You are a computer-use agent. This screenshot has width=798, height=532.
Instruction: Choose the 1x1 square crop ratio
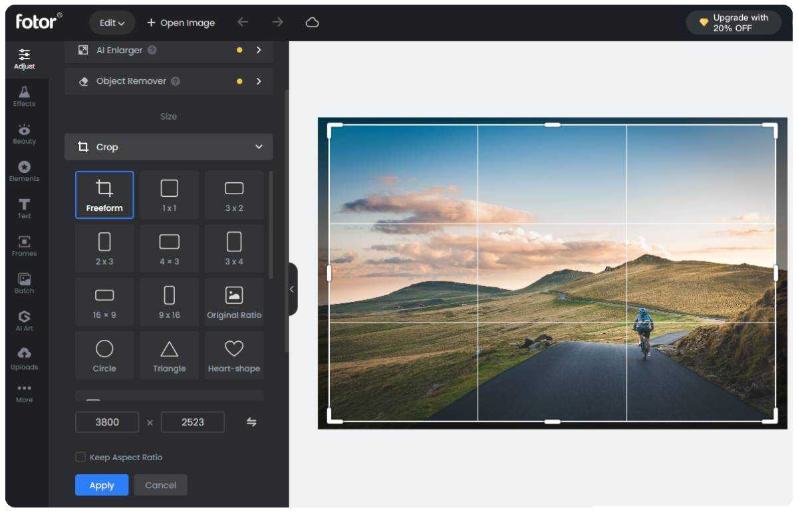[169, 195]
